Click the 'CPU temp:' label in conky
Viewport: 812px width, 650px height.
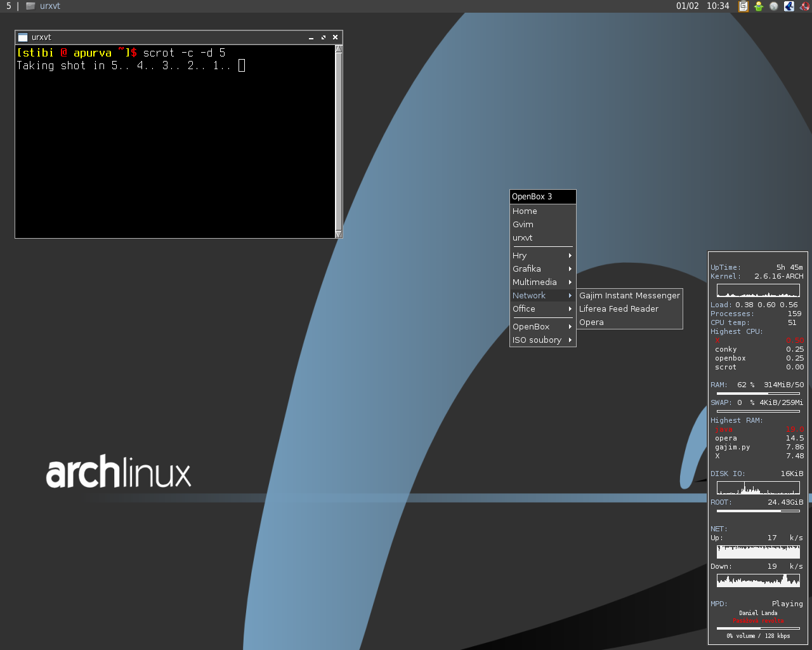[x=730, y=322]
